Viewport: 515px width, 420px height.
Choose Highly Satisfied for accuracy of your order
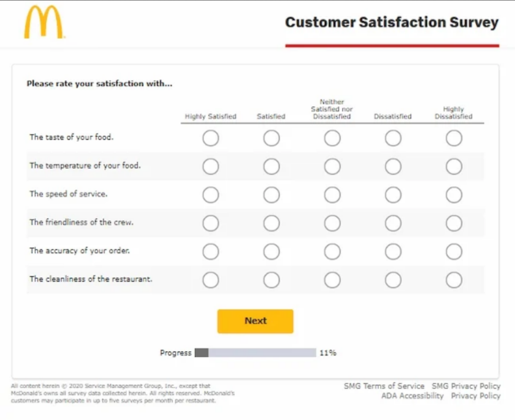[x=211, y=251]
